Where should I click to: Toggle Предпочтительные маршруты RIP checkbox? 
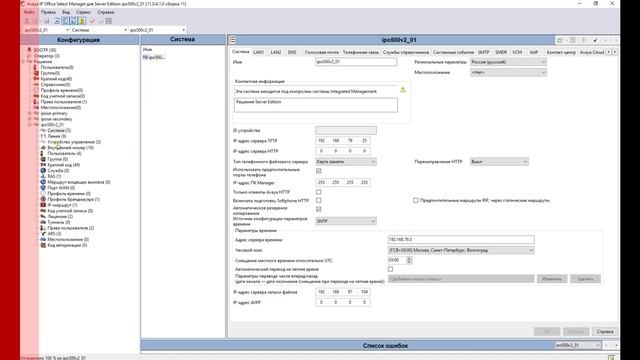[x=416, y=200]
